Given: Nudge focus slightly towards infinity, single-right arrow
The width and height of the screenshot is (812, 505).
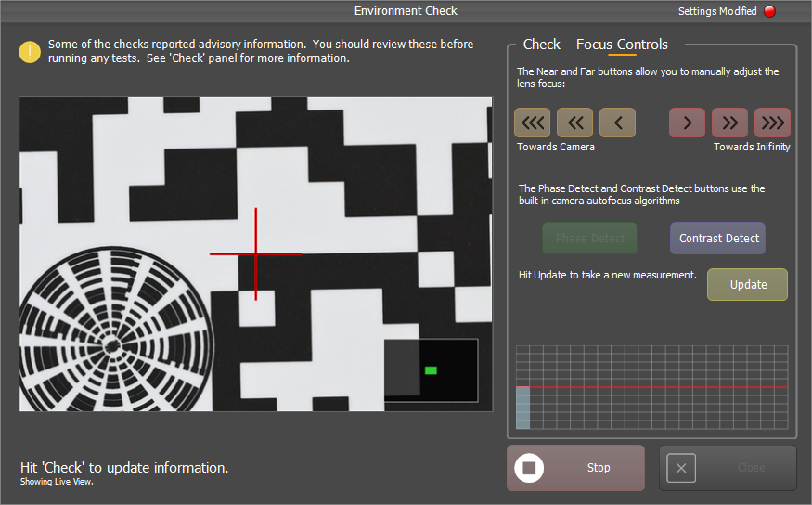Looking at the screenshot, I should 688,123.
